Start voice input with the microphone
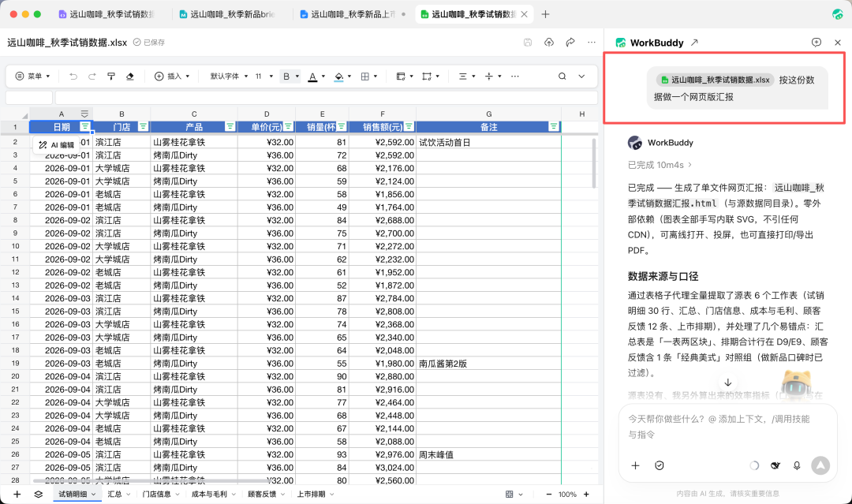Screen dimensions: 852x504 797,465
